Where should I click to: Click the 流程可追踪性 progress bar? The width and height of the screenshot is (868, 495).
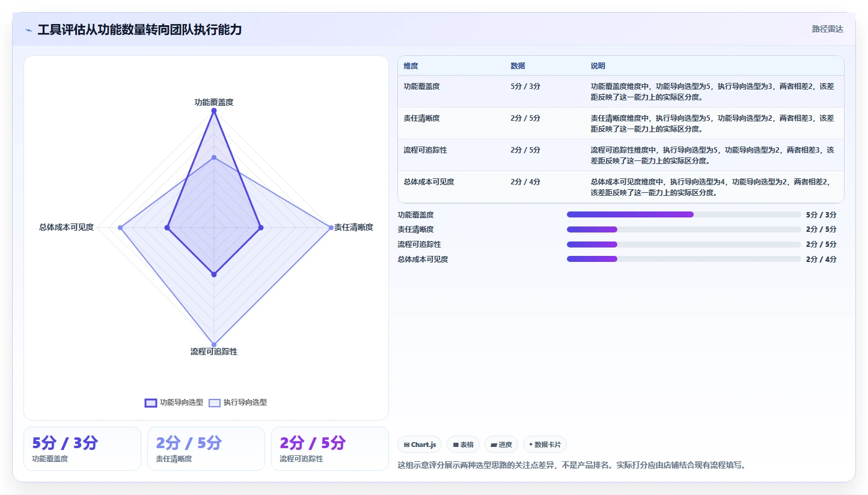(683, 244)
